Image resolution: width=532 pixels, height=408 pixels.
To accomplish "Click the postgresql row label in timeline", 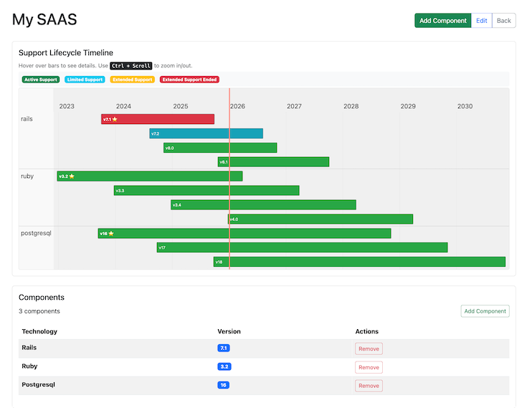I will pos(36,233).
